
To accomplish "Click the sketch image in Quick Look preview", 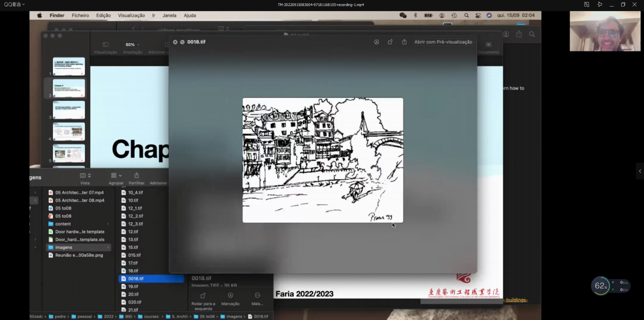I will (x=323, y=160).
